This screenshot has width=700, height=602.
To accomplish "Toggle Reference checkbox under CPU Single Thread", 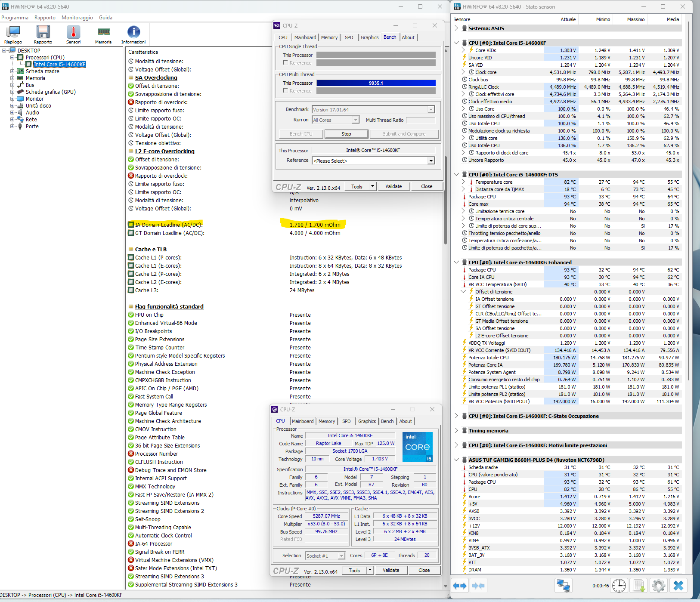I will click(285, 63).
